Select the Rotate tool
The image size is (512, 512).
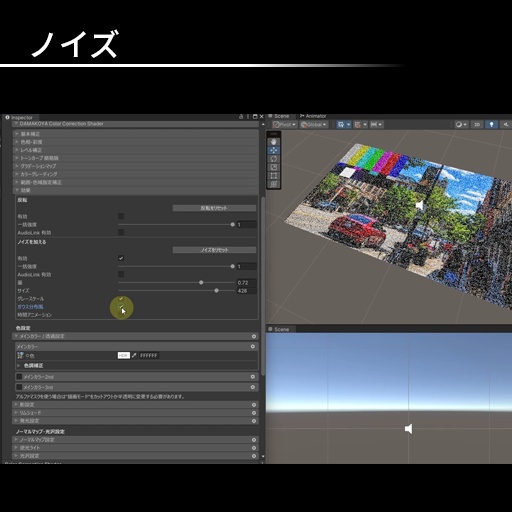(274, 159)
